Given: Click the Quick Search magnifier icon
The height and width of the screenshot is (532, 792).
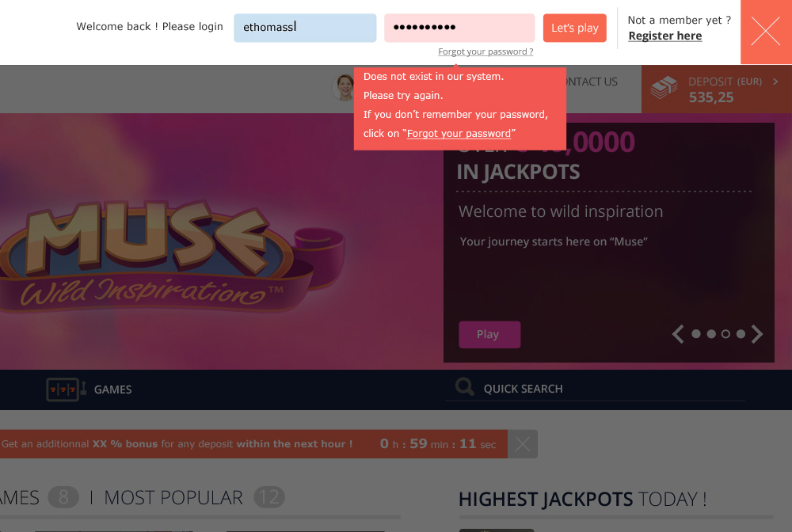Looking at the screenshot, I should tap(465, 387).
